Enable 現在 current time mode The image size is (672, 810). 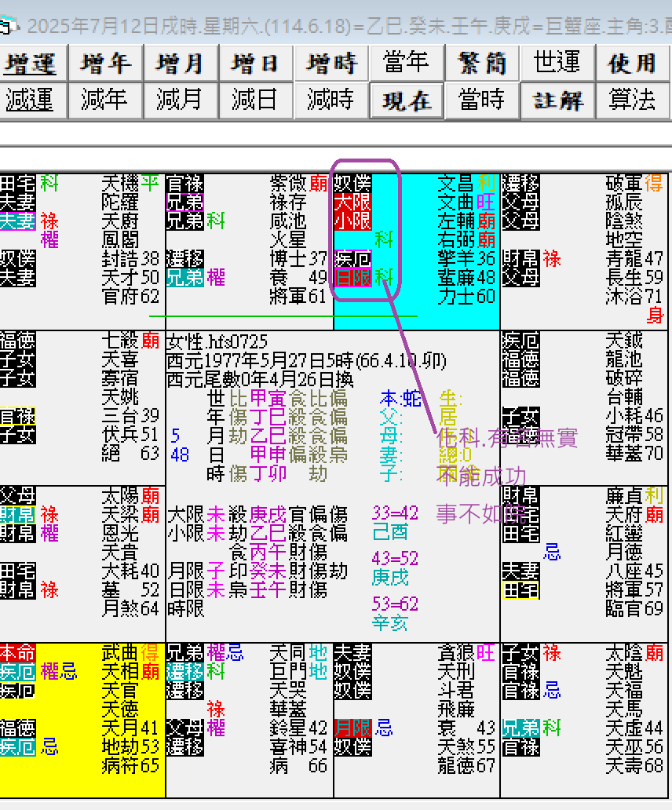(407, 100)
